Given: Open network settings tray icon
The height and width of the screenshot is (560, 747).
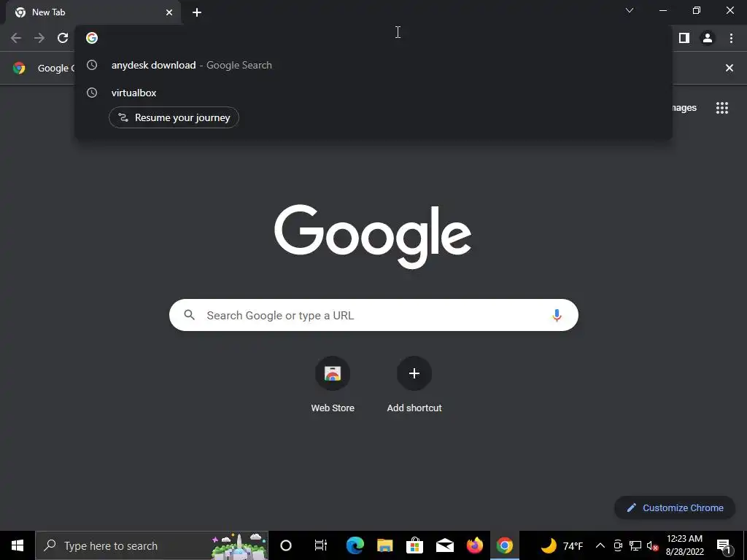Looking at the screenshot, I should click(x=635, y=545).
